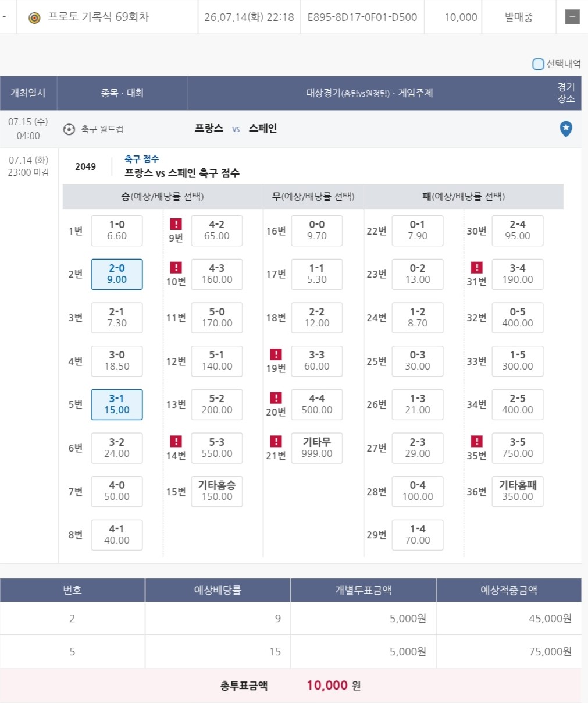Click red warning icon above 10번
This screenshot has width=588, height=703.
click(x=176, y=268)
